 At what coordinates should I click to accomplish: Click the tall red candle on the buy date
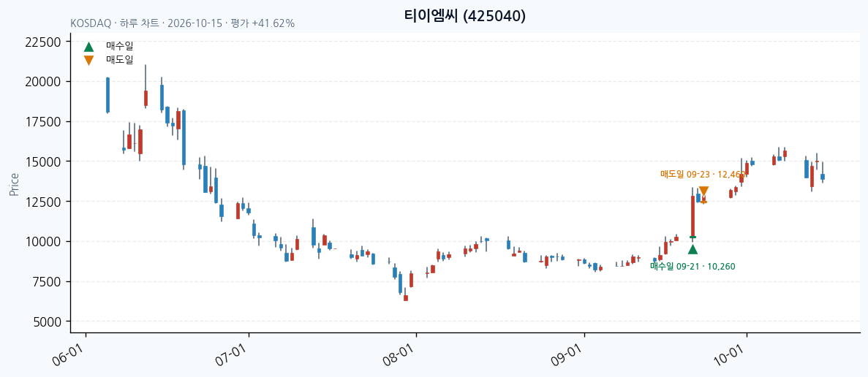tap(692, 216)
